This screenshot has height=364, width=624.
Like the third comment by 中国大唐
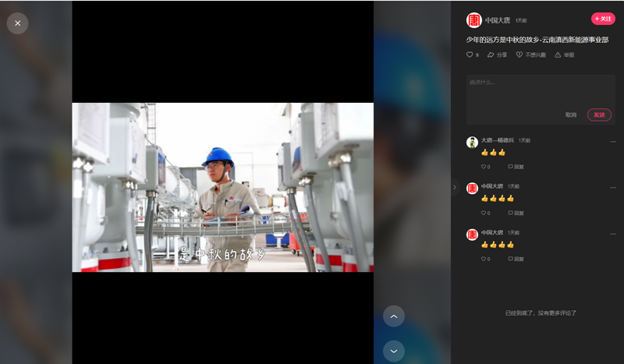click(484, 259)
